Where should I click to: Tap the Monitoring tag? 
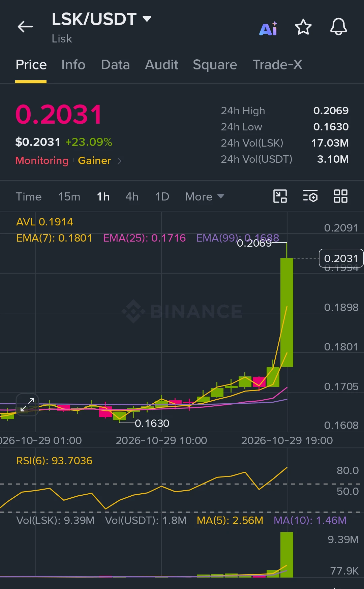pyautogui.click(x=42, y=161)
